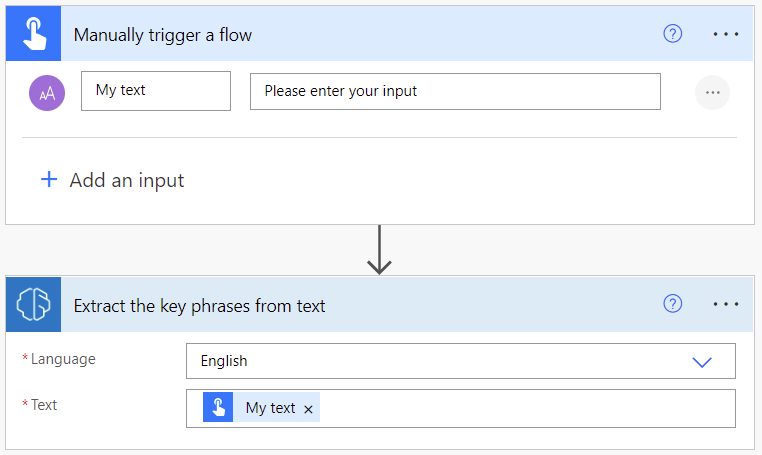The height and width of the screenshot is (455, 762).
Task: Open help for Extract the key phrases action
Action: tap(673, 304)
